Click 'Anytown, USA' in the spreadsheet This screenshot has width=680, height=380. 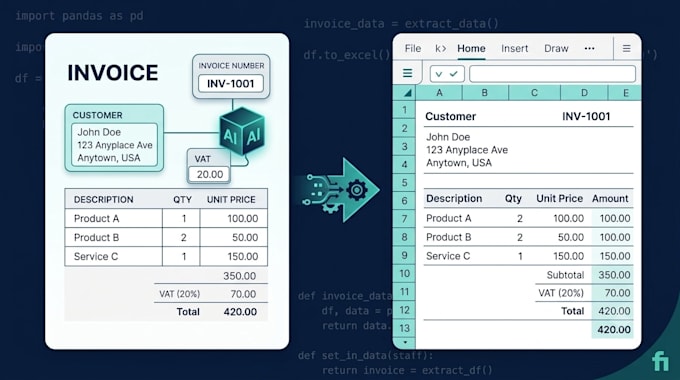point(459,163)
